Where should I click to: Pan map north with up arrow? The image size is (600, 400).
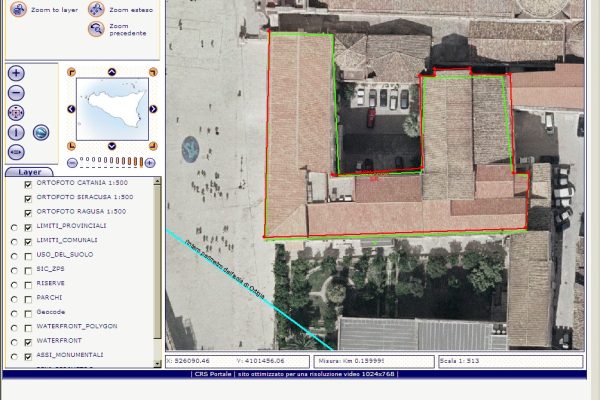(111, 72)
